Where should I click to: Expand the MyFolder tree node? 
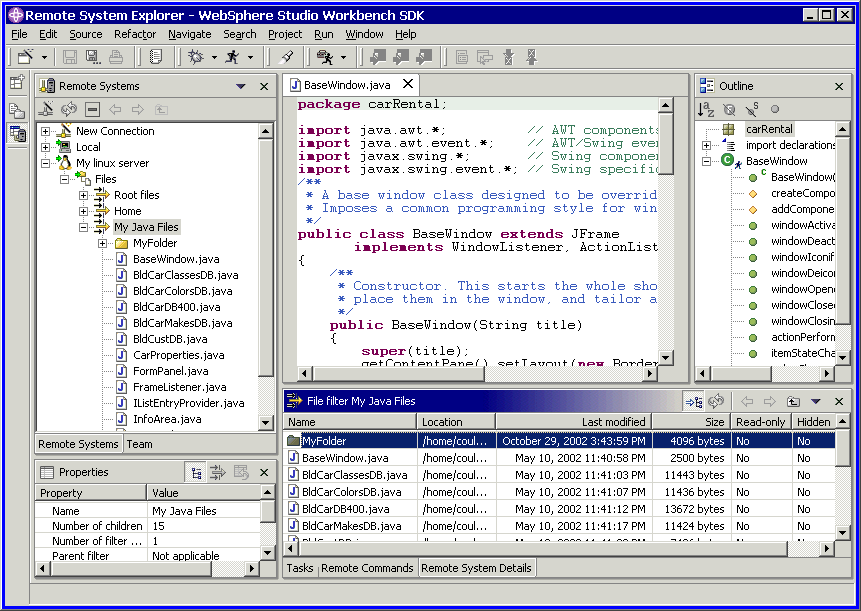[104, 243]
